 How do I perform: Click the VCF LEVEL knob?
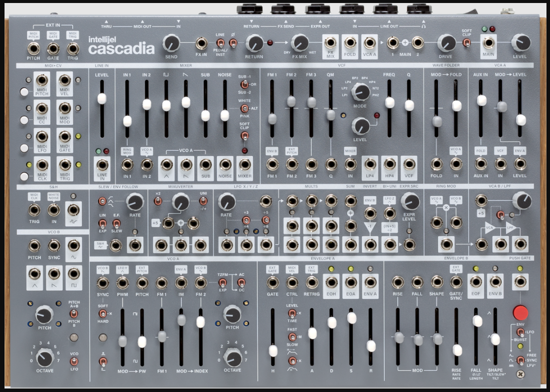360,126
